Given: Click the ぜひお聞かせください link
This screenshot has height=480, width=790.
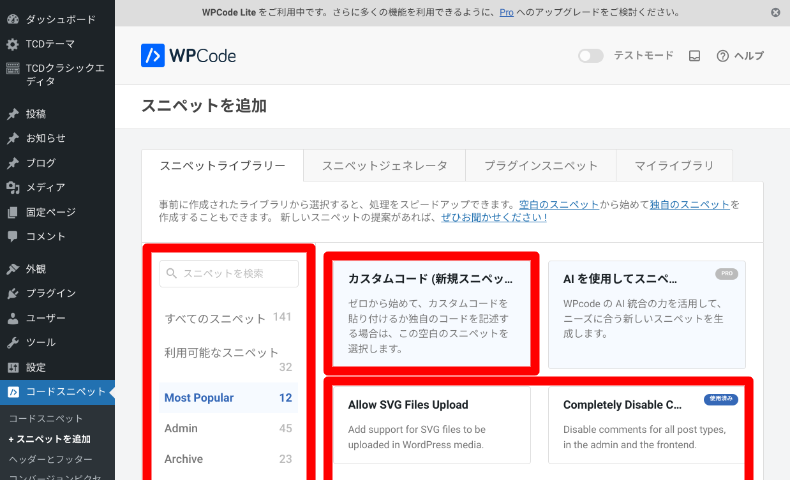Looking at the screenshot, I should [x=494, y=217].
